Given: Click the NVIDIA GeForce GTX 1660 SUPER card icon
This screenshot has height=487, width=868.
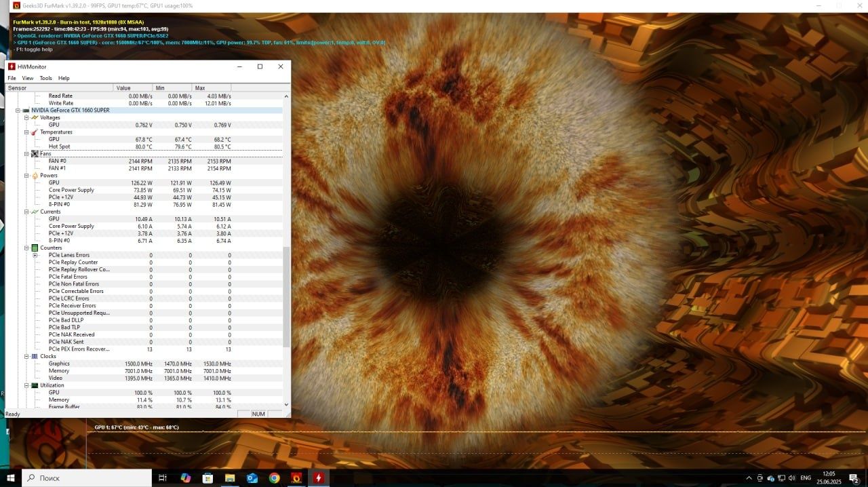Looking at the screenshot, I should (x=26, y=111).
